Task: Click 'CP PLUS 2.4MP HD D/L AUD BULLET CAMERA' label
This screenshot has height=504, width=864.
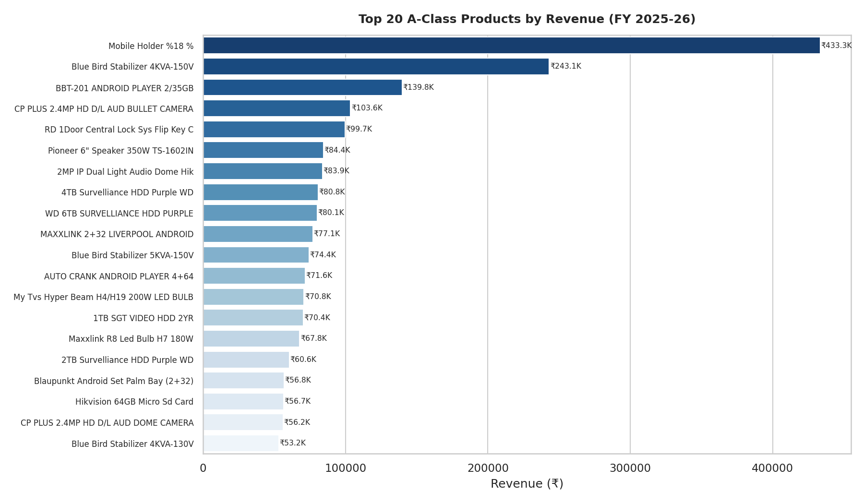Action: click(x=104, y=109)
